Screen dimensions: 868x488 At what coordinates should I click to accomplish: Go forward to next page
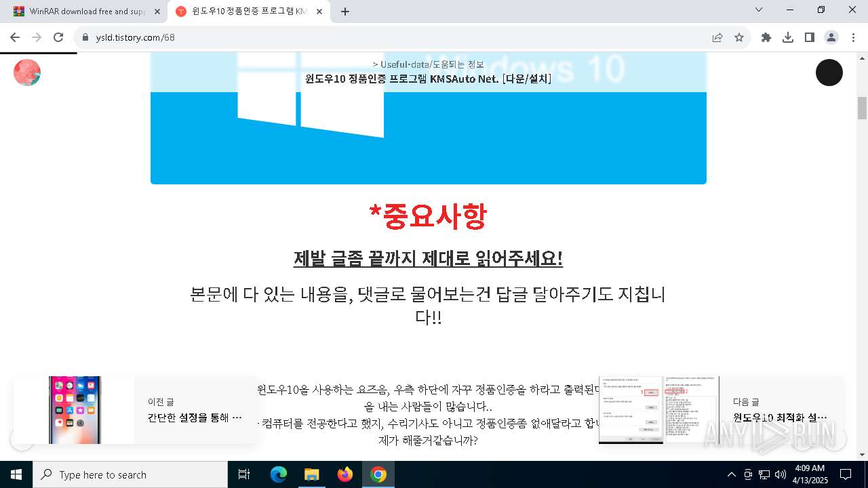pos(37,37)
